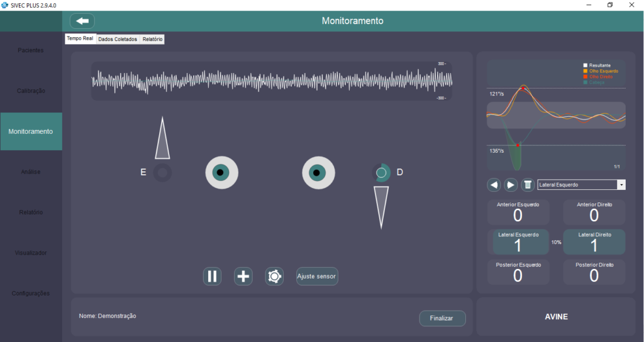Click the back arrow button in header

click(82, 21)
